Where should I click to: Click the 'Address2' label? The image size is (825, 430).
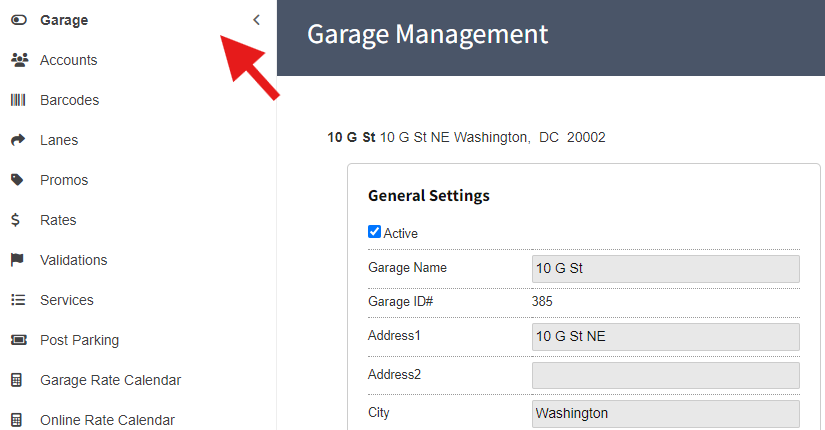(x=395, y=375)
